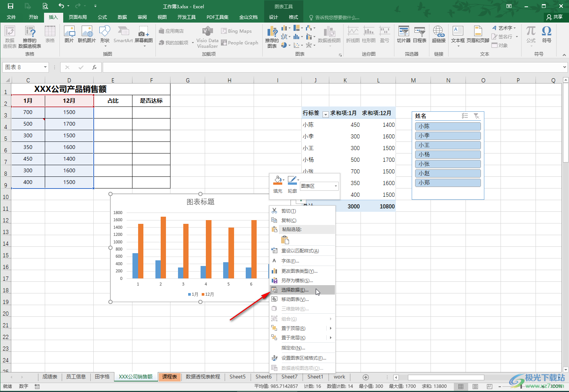Toggle the 小李 slicer item
569x392 pixels.
448,136
